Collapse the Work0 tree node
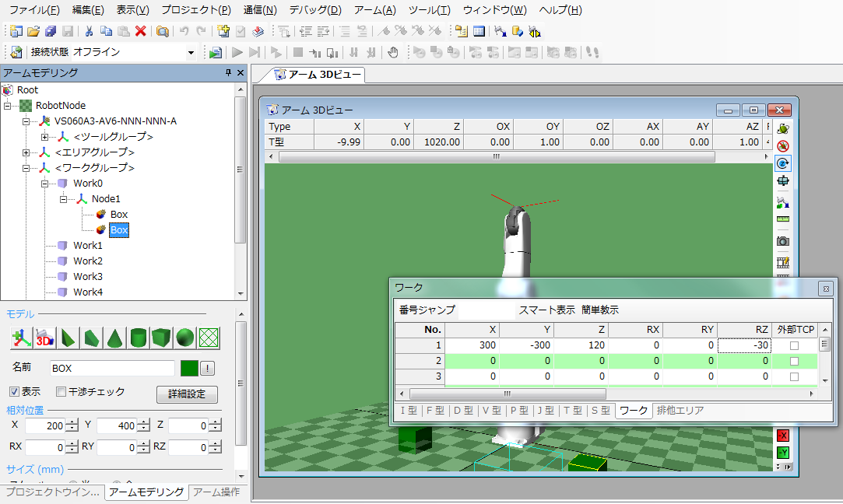 coord(44,184)
